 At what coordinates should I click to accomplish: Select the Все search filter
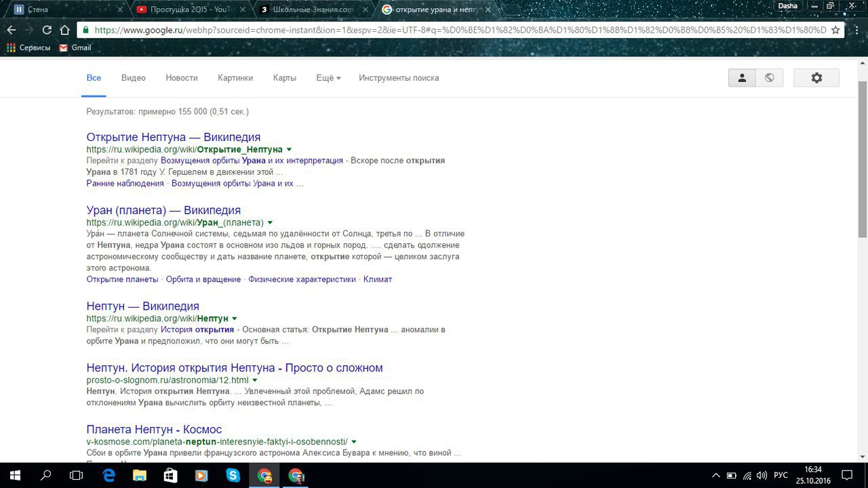(94, 78)
